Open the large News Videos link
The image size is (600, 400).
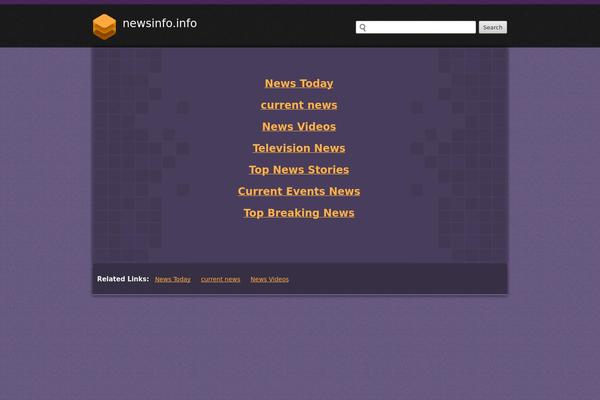[299, 127]
